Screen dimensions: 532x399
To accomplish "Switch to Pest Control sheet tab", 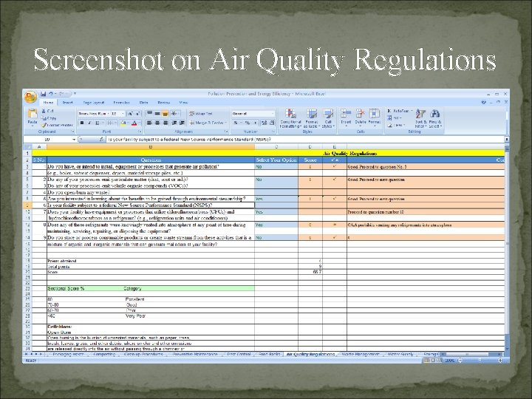I will tap(239, 354).
